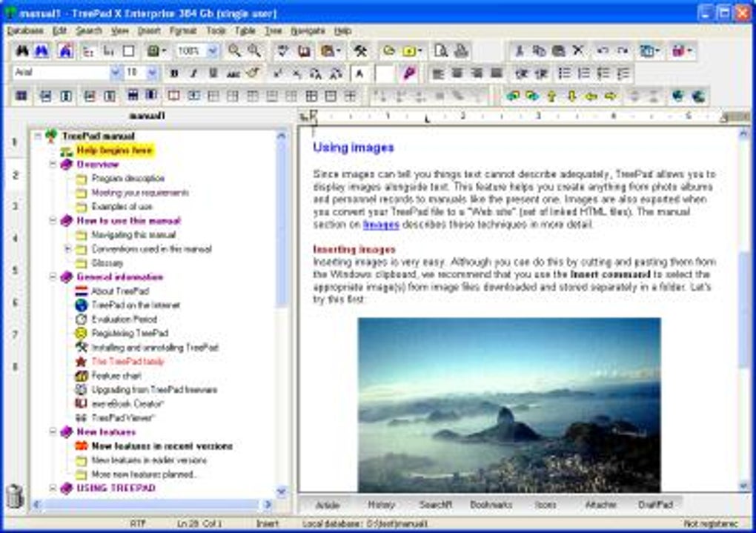Click the tab stop marker on ruler
This screenshot has height=533, width=756.
click(427, 118)
